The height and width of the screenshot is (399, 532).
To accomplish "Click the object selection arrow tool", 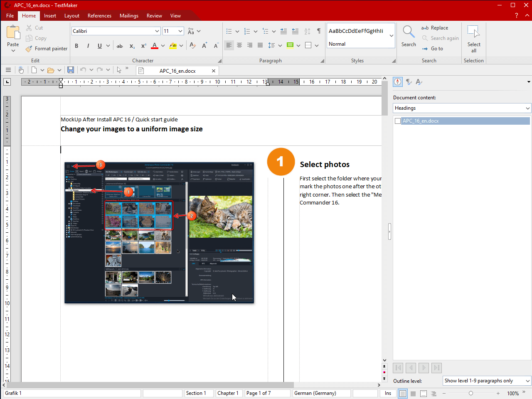I will 119,70.
